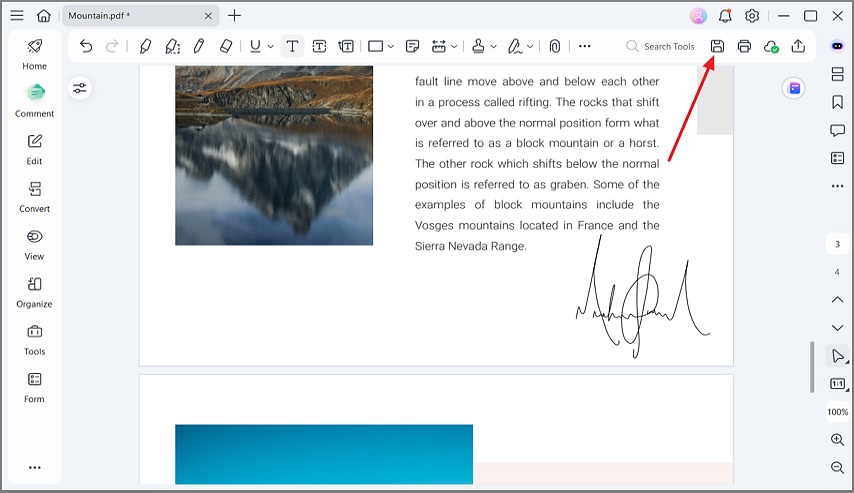854x493 pixels.
Task: Open the 100% zoom level
Action: coord(837,412)
